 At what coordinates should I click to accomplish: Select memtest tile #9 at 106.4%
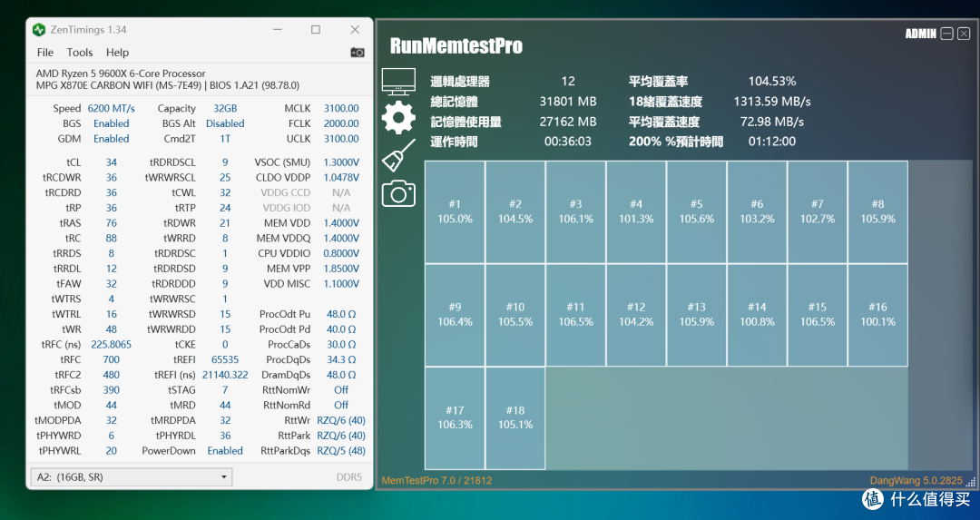coord(455,315)
